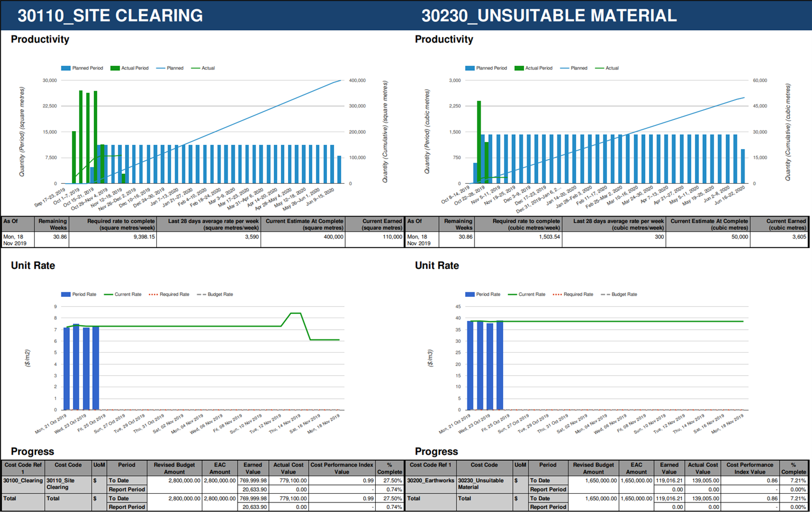Select Productivity heading under Site Clearing

click(40, 39)
